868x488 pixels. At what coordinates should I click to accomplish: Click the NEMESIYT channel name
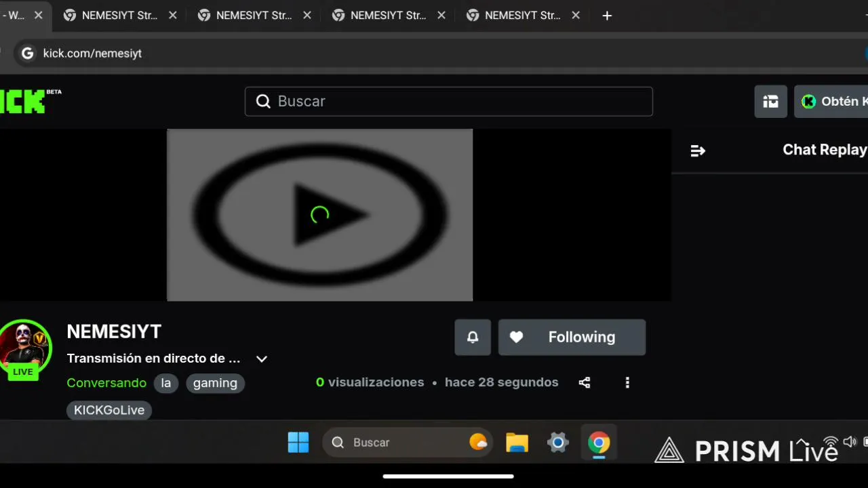click(x=114, y=331)
